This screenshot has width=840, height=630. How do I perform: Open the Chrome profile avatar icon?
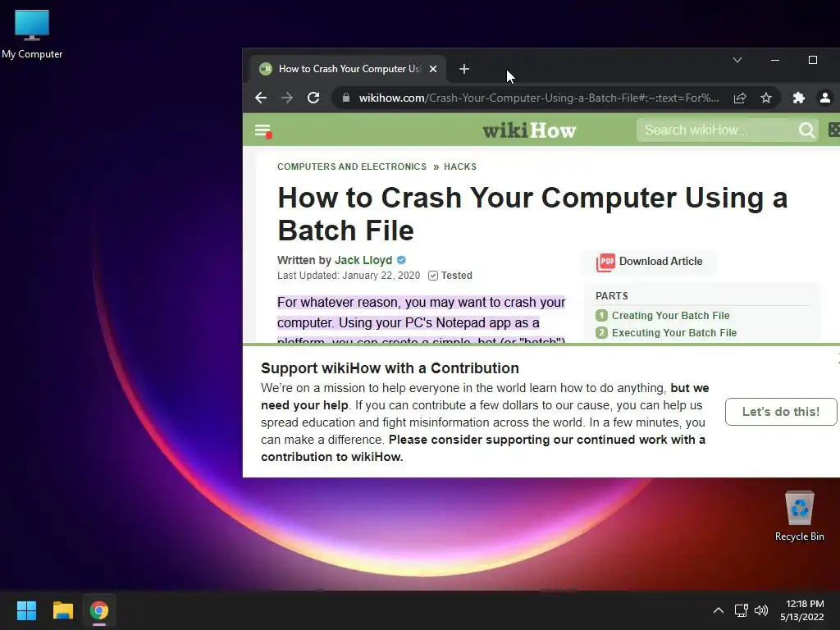[x=825, y=98]
